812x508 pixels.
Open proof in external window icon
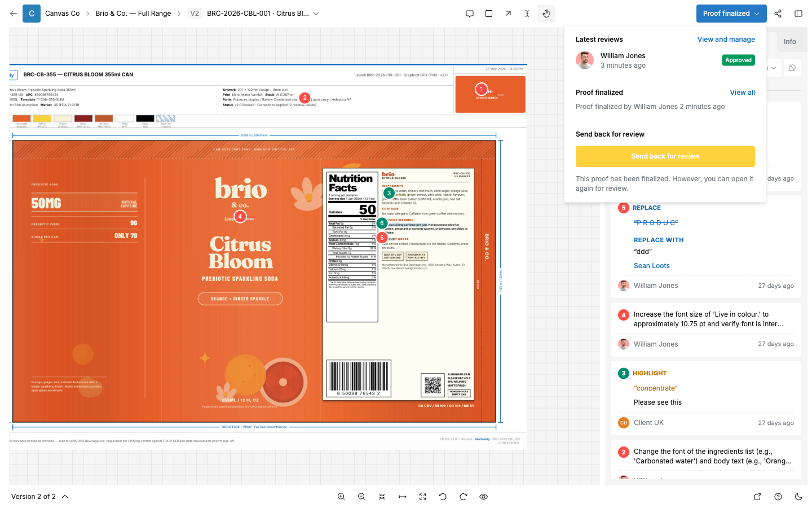click(758, 497)
